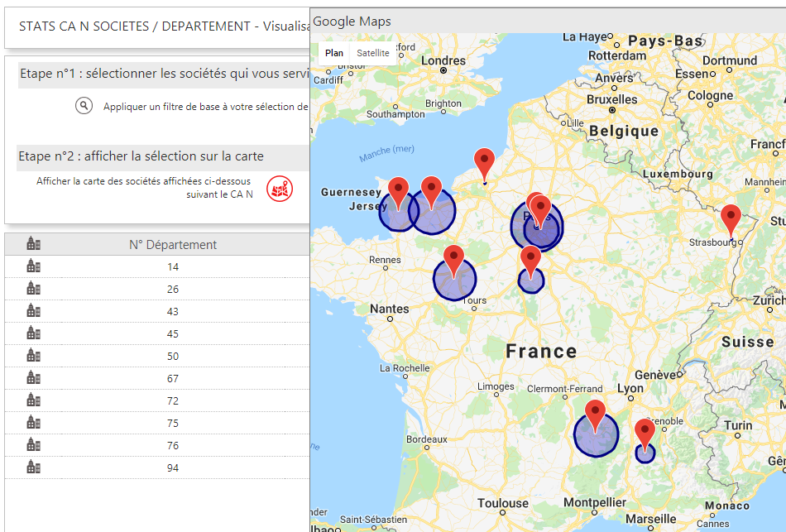Click the 'Turin' label on the map
This screenshot has width=786, height=532.
(738, 425)
